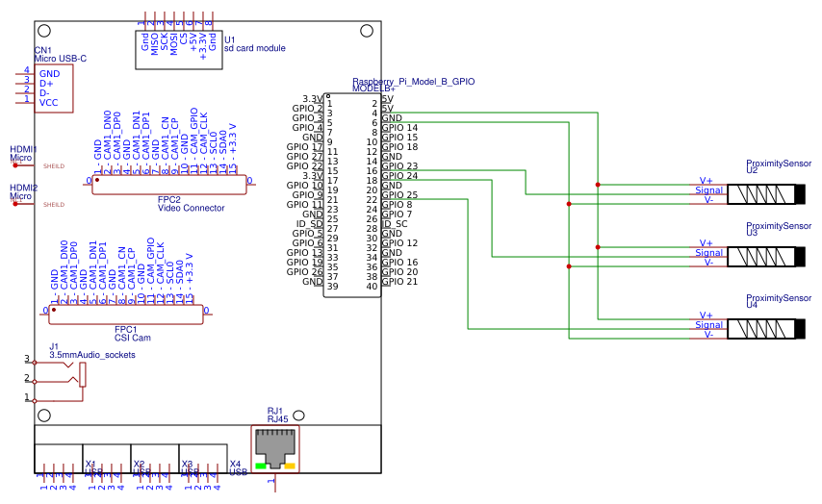Click the Raspberry_Pi_Model_B_GPIO title label

coord(414,81)
